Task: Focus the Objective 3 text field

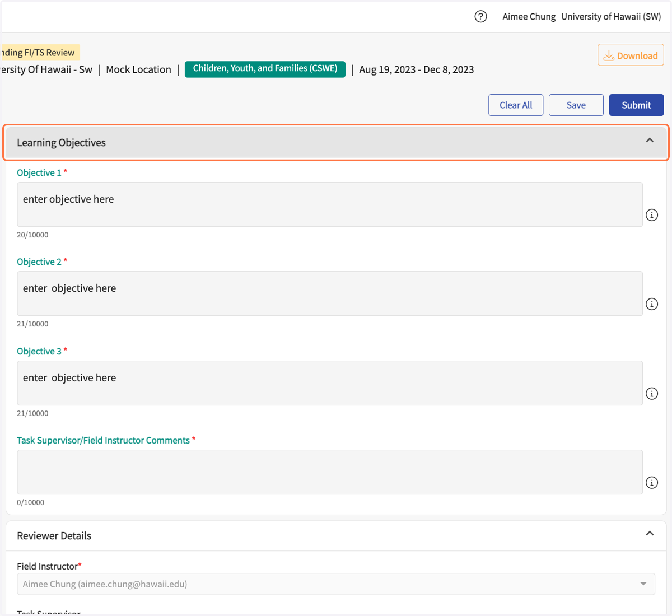Action: [x=330, y=383]
